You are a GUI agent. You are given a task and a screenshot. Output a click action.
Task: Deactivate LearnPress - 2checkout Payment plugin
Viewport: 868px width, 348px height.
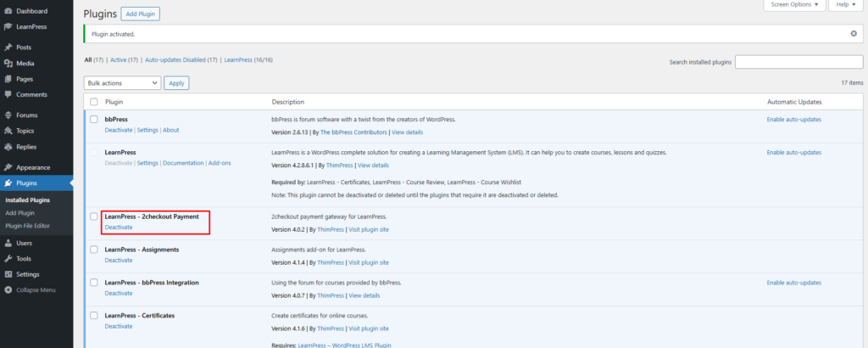click(x=119, y=227)
